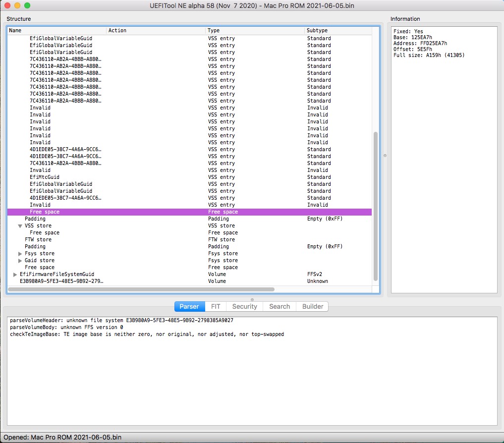Select the Fsys store row name
This screenshot has width=504, height=443.
(40, 254)
